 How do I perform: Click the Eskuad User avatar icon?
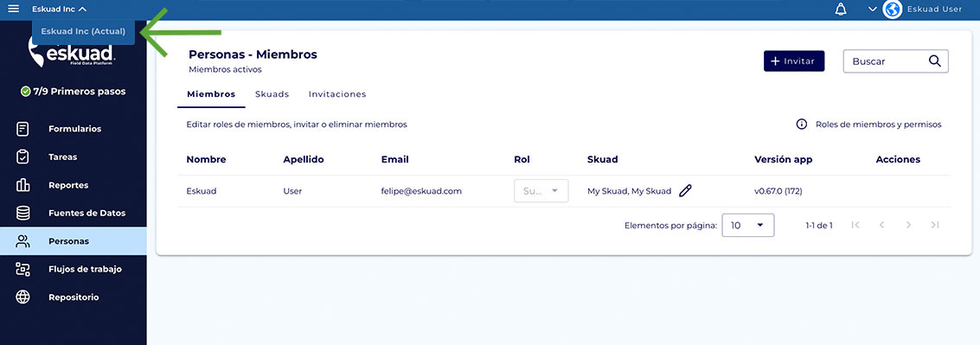click(x=892, y=10)
